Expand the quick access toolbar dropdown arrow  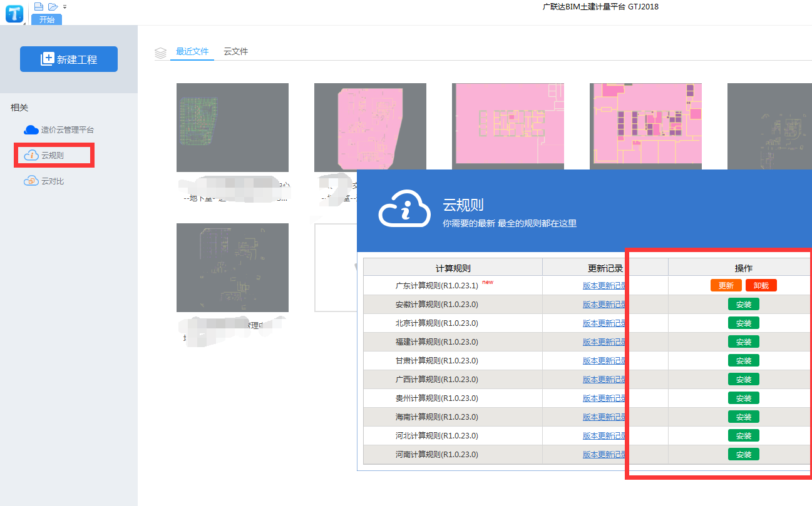pyautogui.click(x=65, y=7)
